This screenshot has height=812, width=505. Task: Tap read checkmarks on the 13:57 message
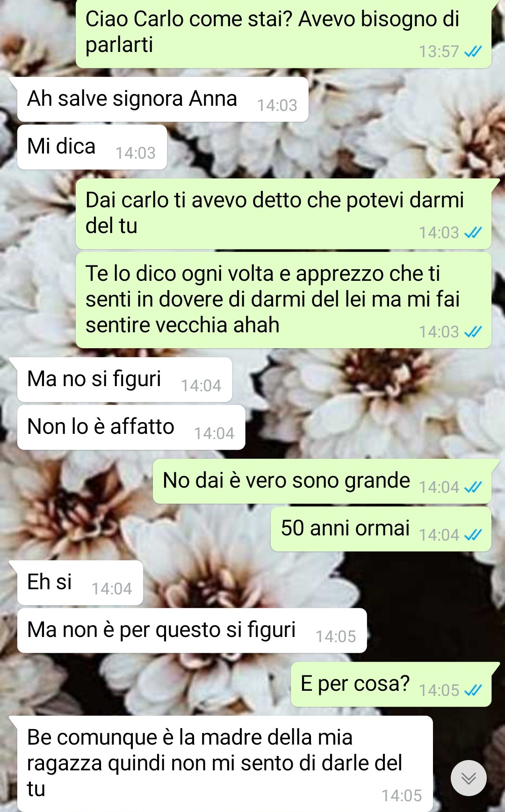point(473,51)
